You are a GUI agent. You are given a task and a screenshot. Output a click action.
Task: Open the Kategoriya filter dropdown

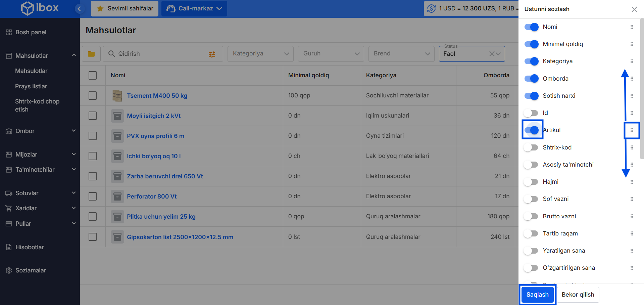[x=260, y=54]
